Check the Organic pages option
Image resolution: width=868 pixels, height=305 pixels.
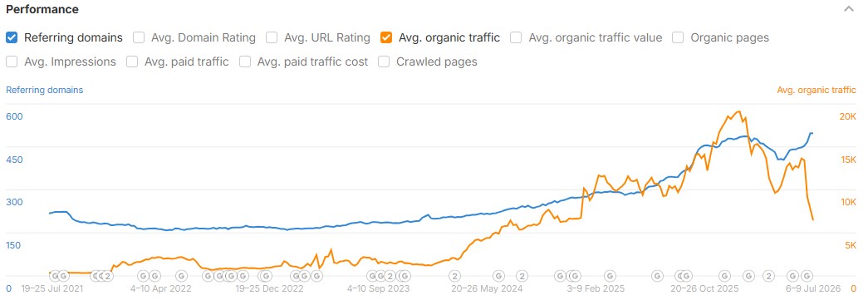tap(678, 37)
